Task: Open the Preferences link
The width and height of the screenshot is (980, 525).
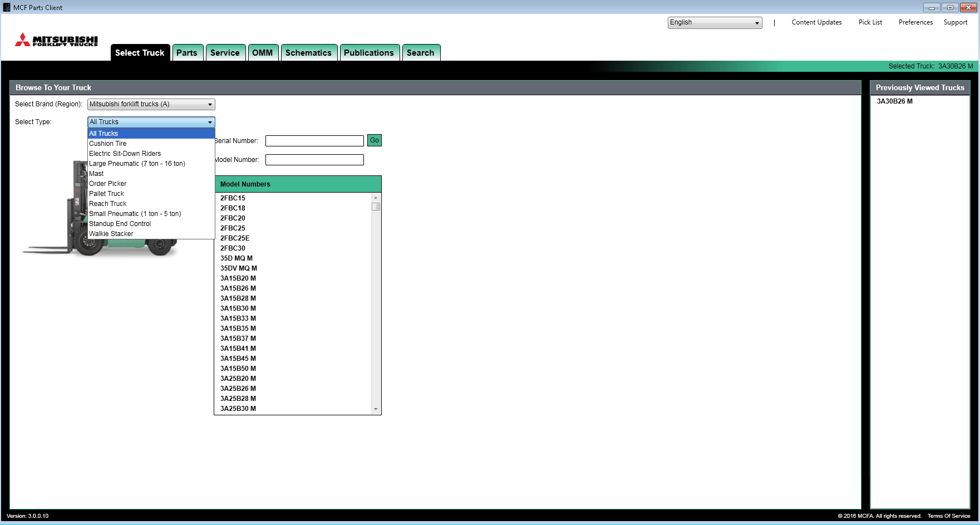Action: 915,23
